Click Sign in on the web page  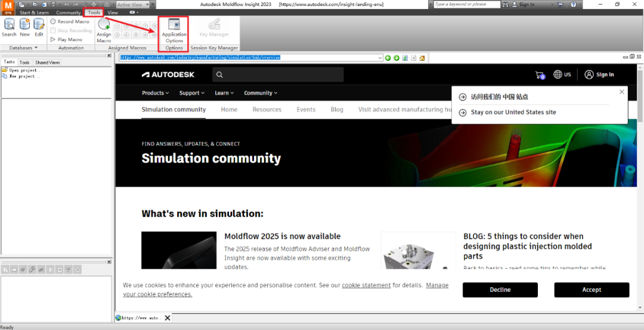point(599,74)
